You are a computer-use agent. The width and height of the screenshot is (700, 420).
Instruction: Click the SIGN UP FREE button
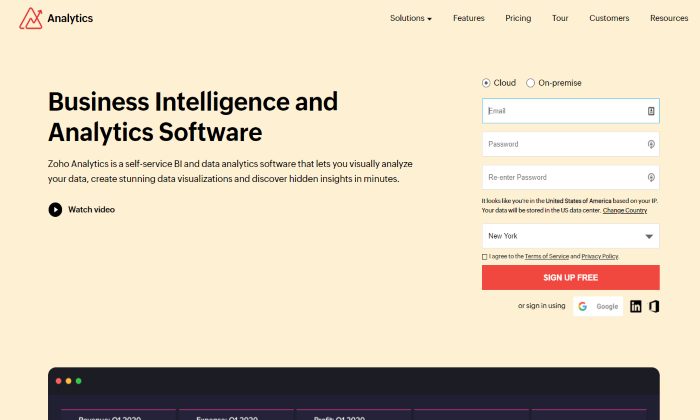(x=571, y=278)
